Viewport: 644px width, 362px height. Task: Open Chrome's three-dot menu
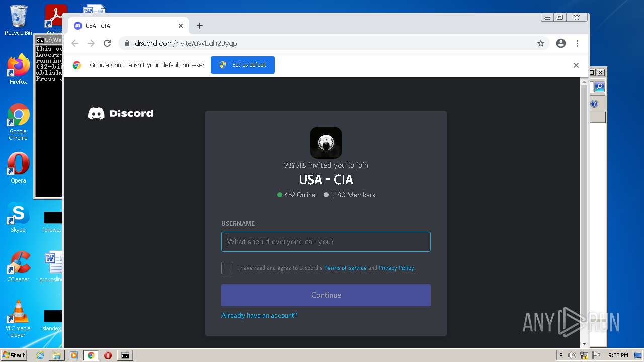577,43
